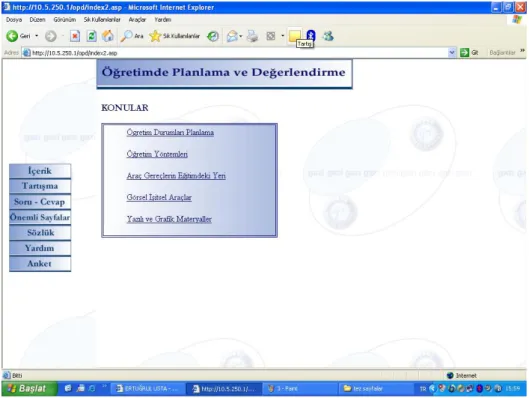Click the Yardım sidebar button
Image resolution: width=529 pixels, height=398 pixels.
(x=40, y=248)
